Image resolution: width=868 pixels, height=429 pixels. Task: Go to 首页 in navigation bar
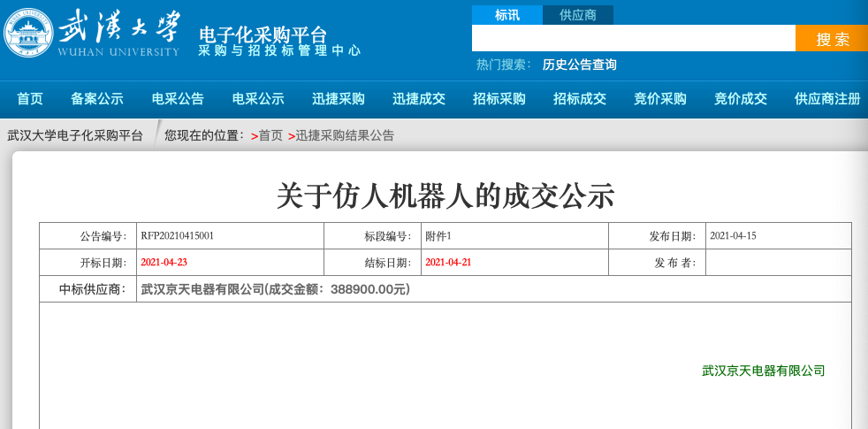tap(30, 99)
